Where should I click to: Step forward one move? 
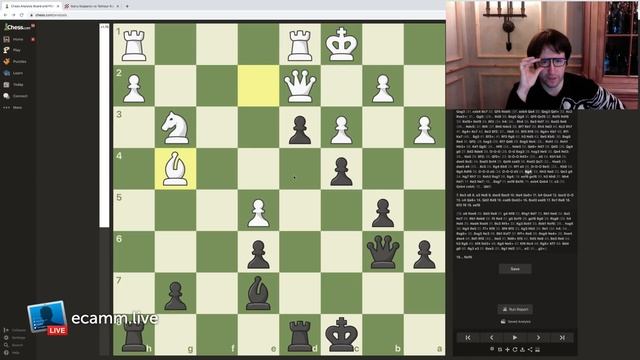point(538,338)
